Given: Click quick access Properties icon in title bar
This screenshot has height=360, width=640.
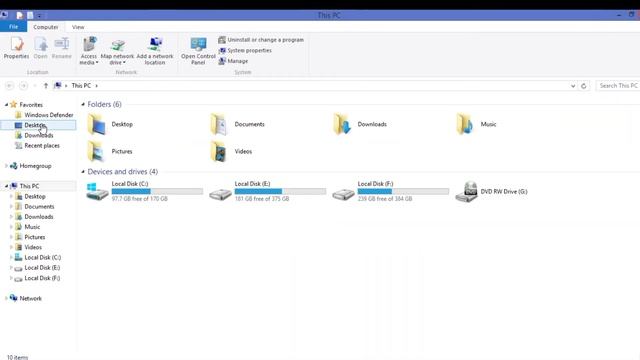Looking at the screenshot, I should [x=20, y=15].
